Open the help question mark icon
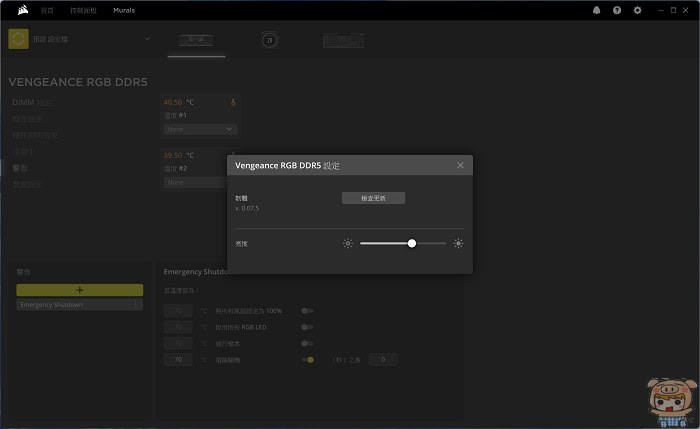700x429 pixels. (617, 10)
